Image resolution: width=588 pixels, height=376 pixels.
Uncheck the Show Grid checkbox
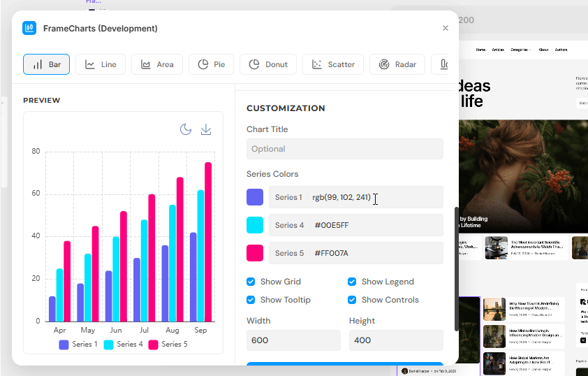(251, 282)
